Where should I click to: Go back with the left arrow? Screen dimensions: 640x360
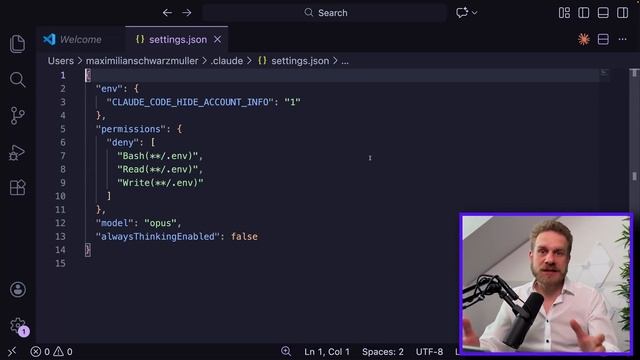(167, 13)
